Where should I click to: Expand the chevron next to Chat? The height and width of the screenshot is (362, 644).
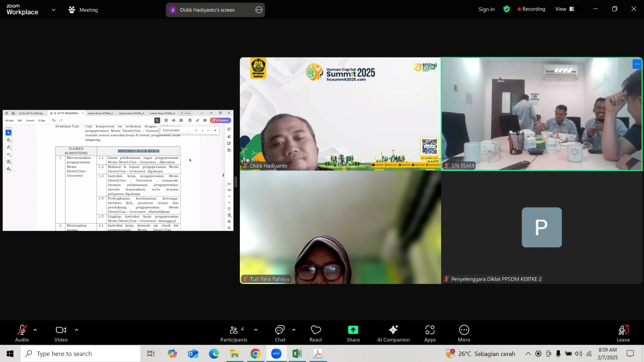[294, 330]
